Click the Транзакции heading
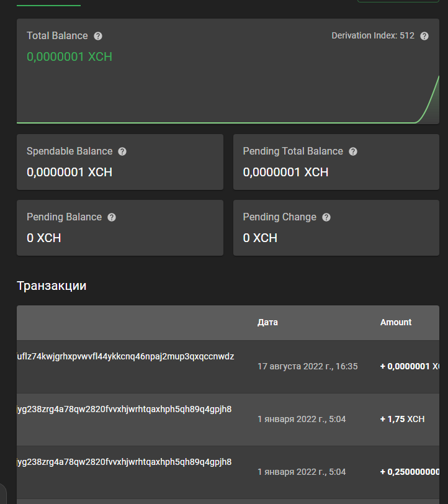The width and height of the screenshot is (448, 504). pyautogui.click(x=52, y=286)
